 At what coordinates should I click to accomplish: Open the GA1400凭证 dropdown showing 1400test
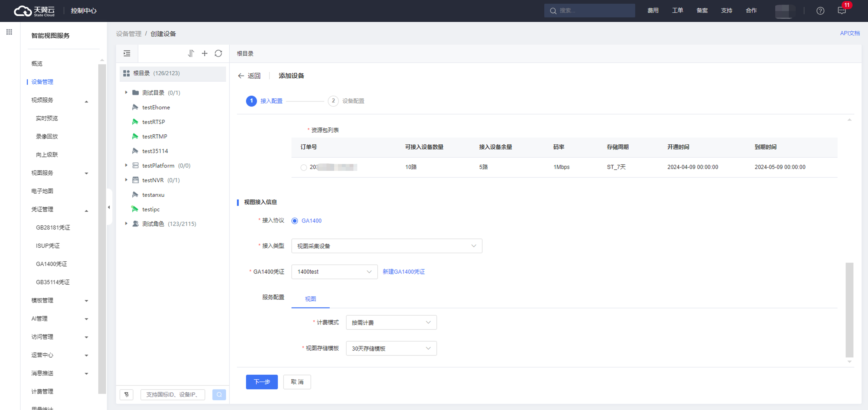coord(335,272)
